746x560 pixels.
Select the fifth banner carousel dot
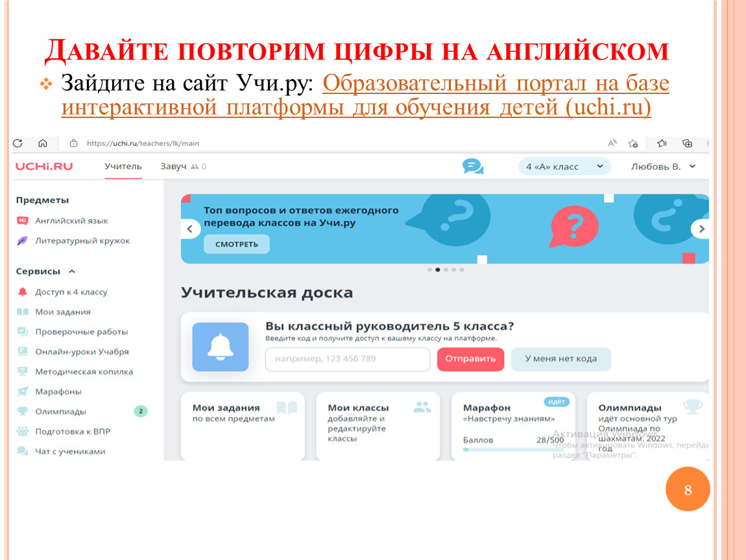click(x=462, y=270)
